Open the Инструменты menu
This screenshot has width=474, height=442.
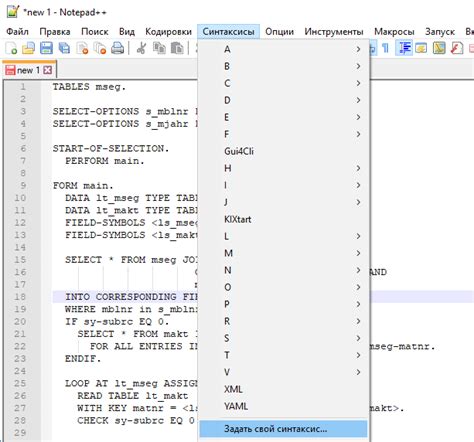(334, 32)
